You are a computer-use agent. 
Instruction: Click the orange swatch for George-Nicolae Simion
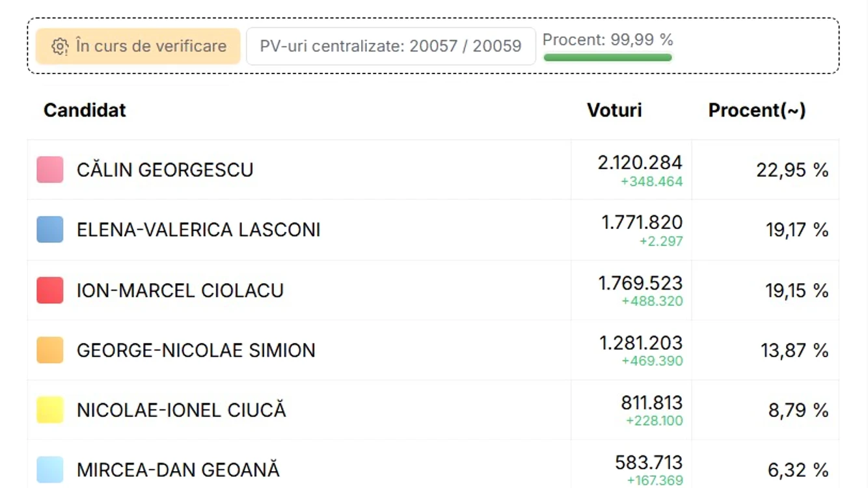[50, 350]
